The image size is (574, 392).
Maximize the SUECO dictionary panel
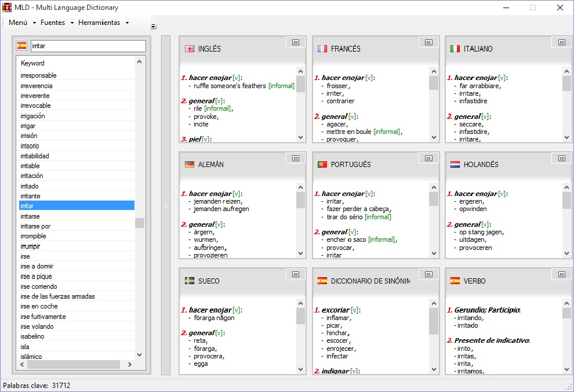pyautogui.click(x=295, y=274)
